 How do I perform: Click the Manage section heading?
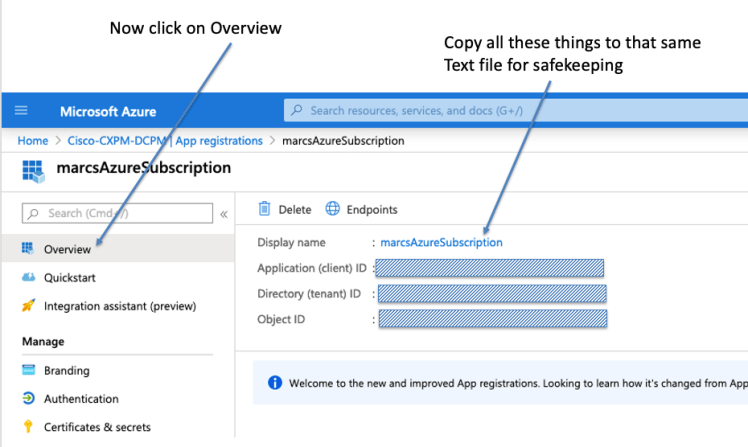pos(43,342)
